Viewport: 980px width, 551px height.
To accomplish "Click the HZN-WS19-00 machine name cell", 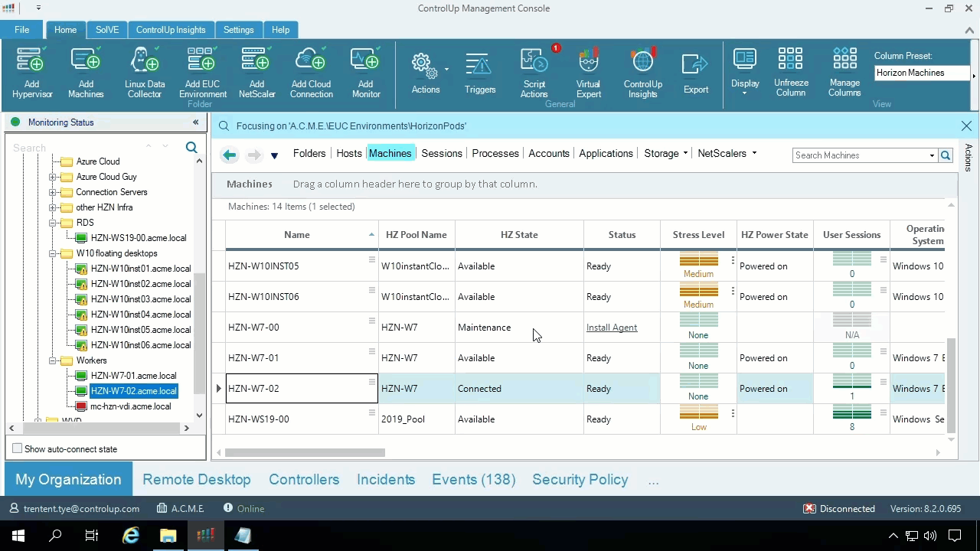I will pyautogui.click(x=302, y=419).
